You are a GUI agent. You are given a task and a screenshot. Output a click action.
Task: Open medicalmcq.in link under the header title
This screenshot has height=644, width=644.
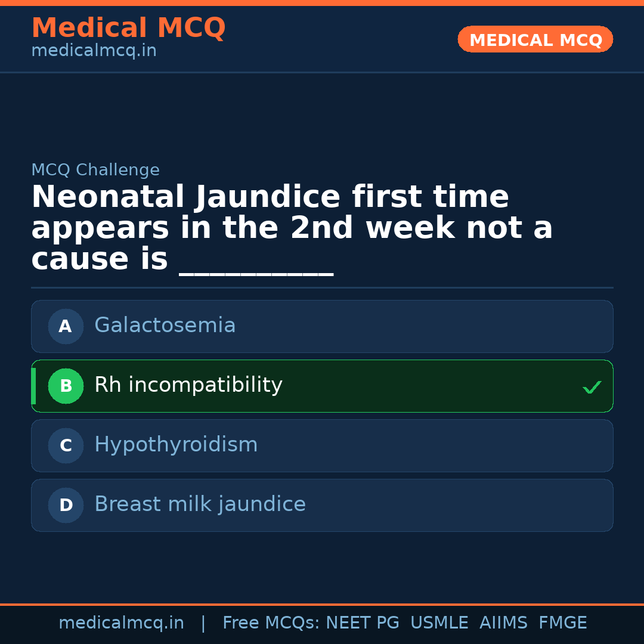(x=94, y=51)
